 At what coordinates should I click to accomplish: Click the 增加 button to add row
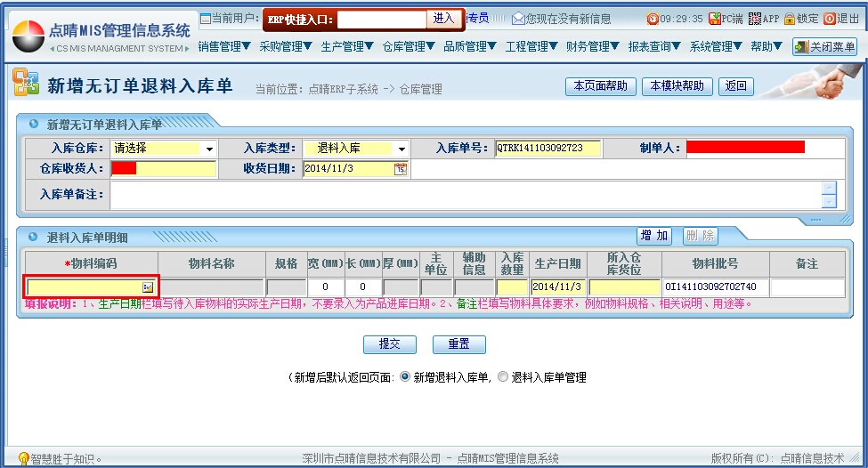(655, 236)
